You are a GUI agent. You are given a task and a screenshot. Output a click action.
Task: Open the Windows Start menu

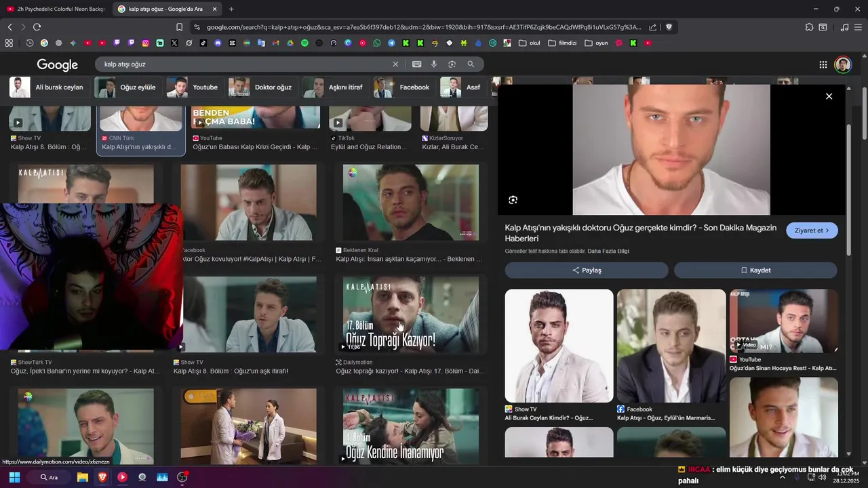click(x=14, y=477)
